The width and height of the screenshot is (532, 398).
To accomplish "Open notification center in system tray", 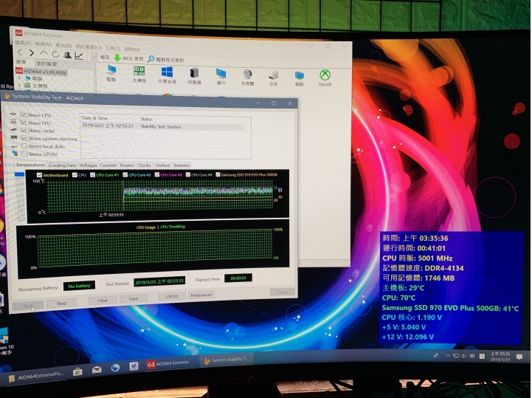I will click(519, 357).
